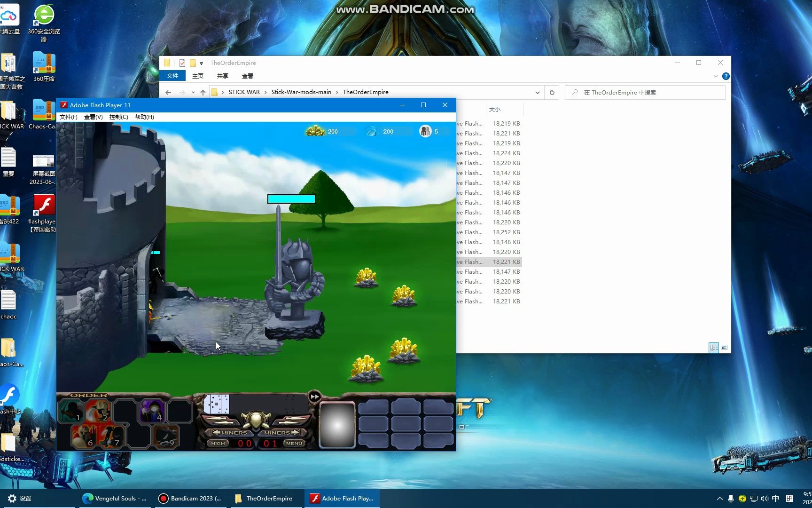The width and height of the screenshot is (812, 508).
Task: Expand the Explorer ribbon chevron
Action: (x=715, y=76)
